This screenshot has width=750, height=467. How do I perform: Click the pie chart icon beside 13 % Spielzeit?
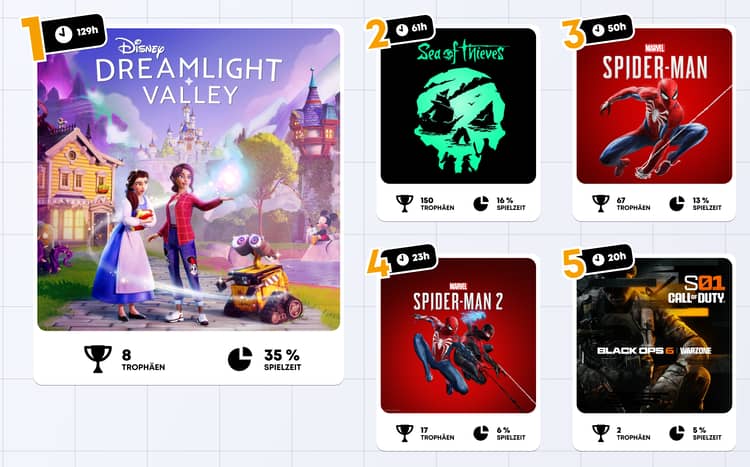pyautogui.click(x=676, y=203)
